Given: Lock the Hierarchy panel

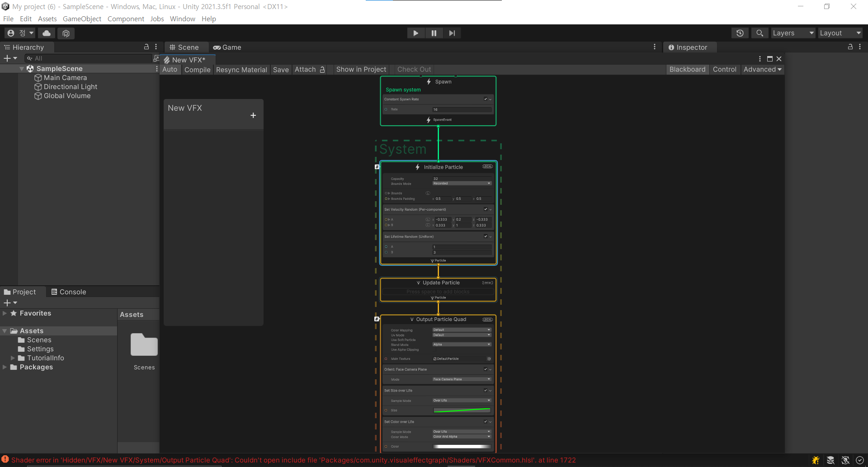Looking at the screenshot, I should 146,47.
